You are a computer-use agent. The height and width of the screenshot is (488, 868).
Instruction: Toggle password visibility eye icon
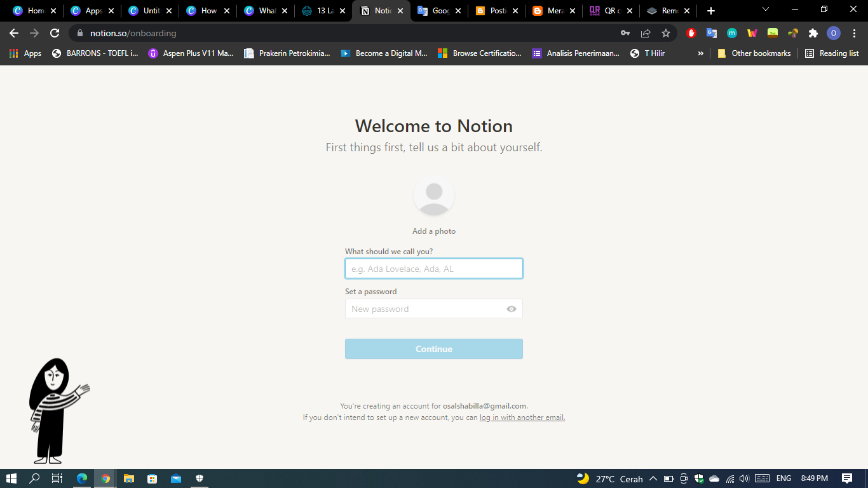tap(512, 309)
